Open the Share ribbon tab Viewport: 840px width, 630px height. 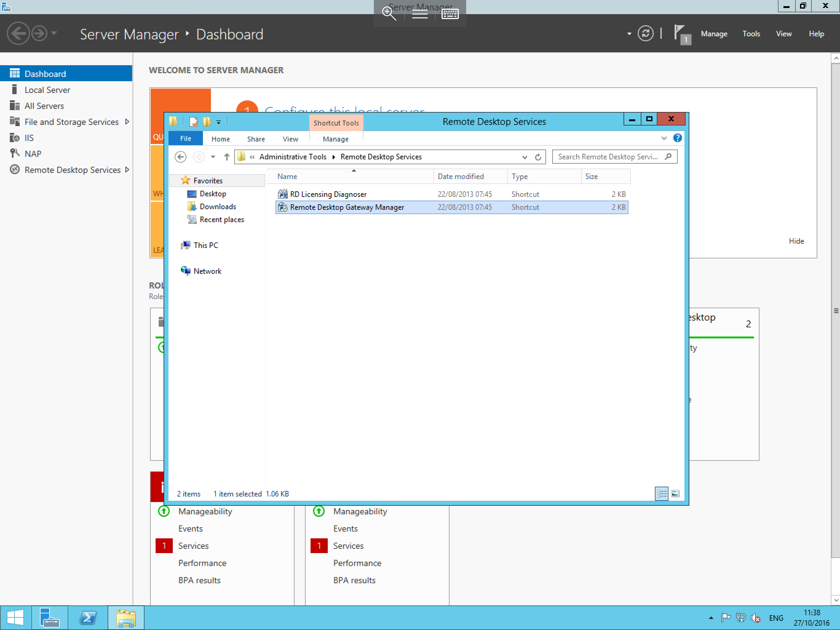pyautogui.click(x=256, y=139)
